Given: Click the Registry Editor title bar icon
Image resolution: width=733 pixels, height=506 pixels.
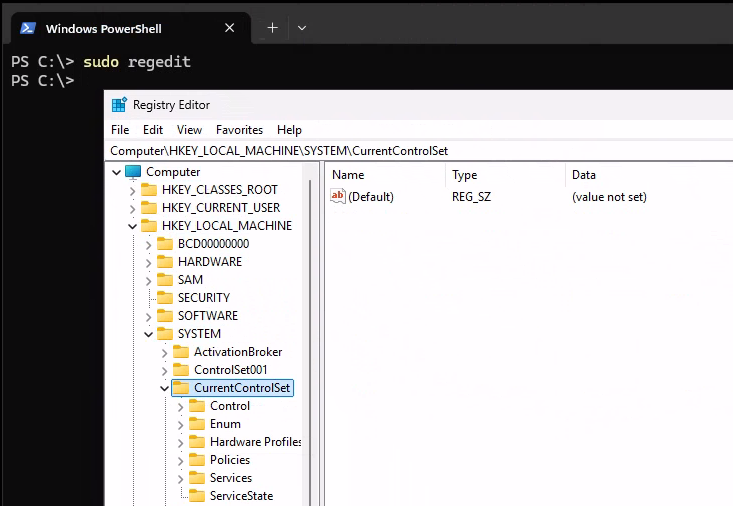Looking at the screenshot, I should pyautogui.click(x=119, y=105).
